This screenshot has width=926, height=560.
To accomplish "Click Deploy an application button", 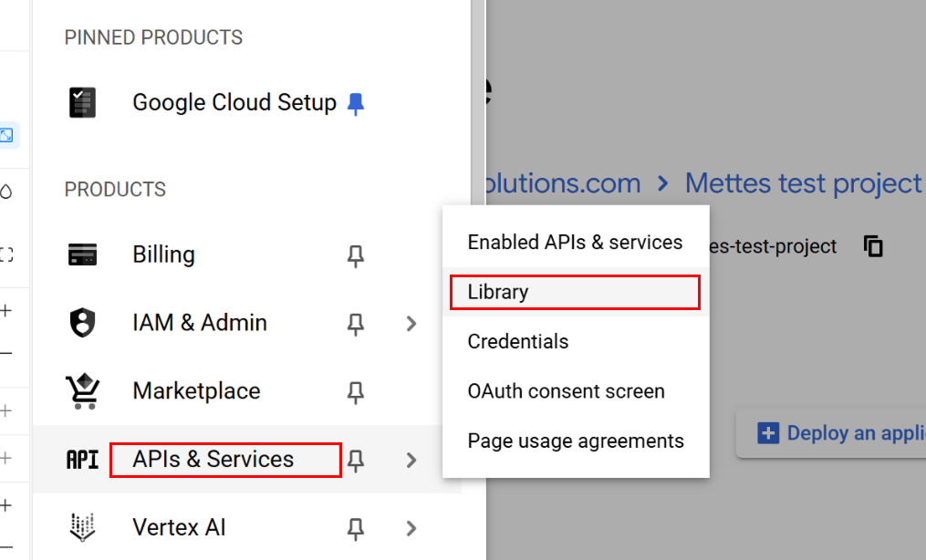I will (x=833, y=433).
